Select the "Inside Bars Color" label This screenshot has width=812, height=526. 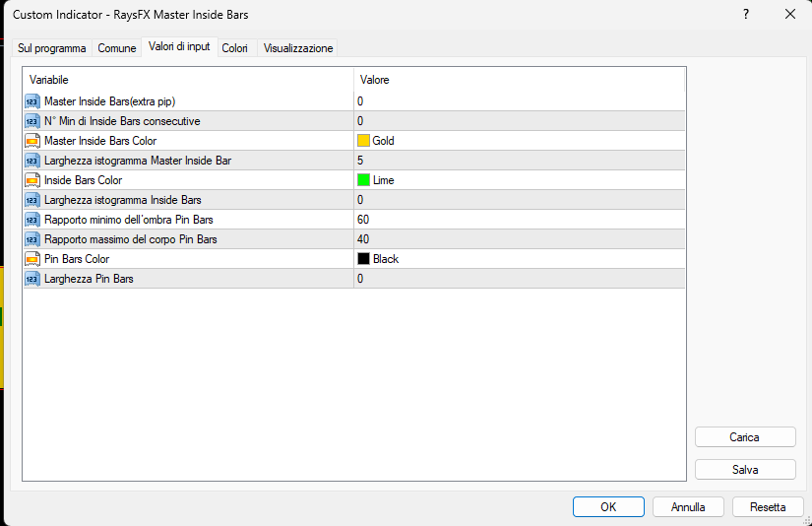pyautogui.click(x=84, y=180)
